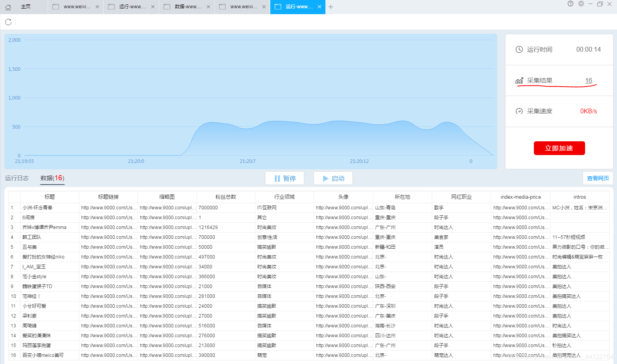Close the 数据-www tab
Screen dimensions: 617x364
tap(208, 7)
